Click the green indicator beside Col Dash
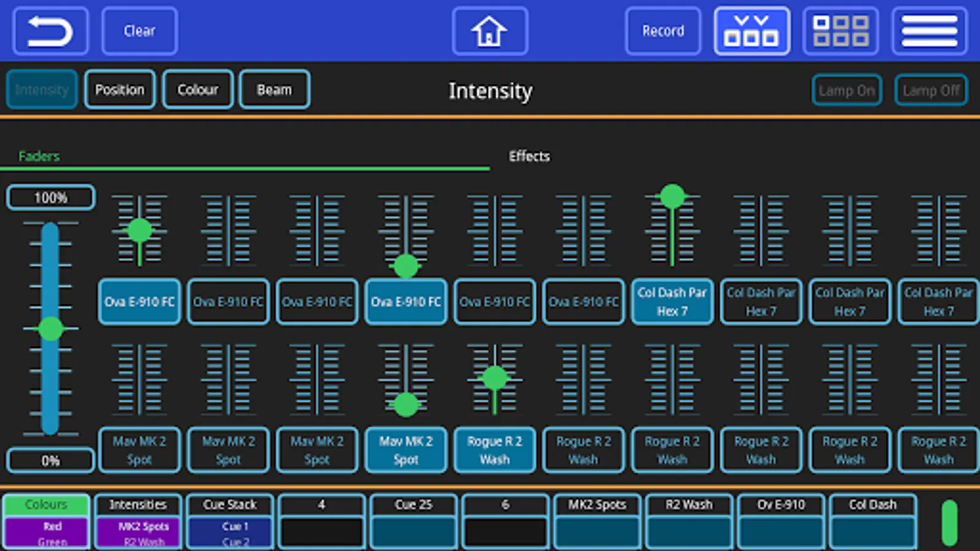 click(x=949, y=522)
